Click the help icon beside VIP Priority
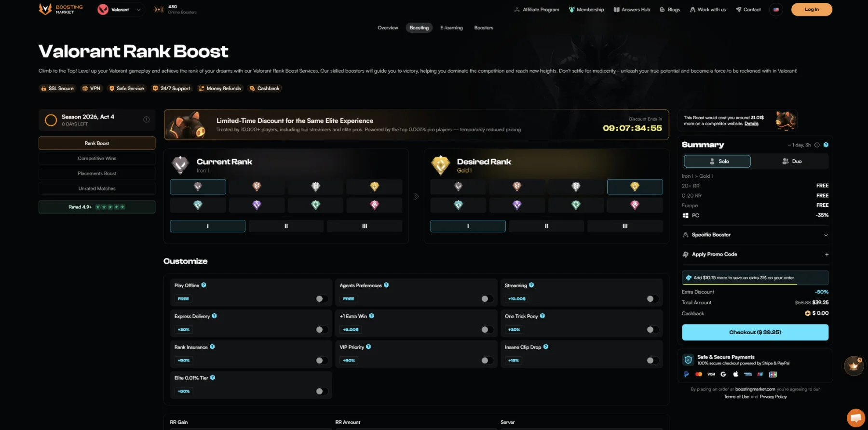 pyautogui.click(x=368, y=347)
